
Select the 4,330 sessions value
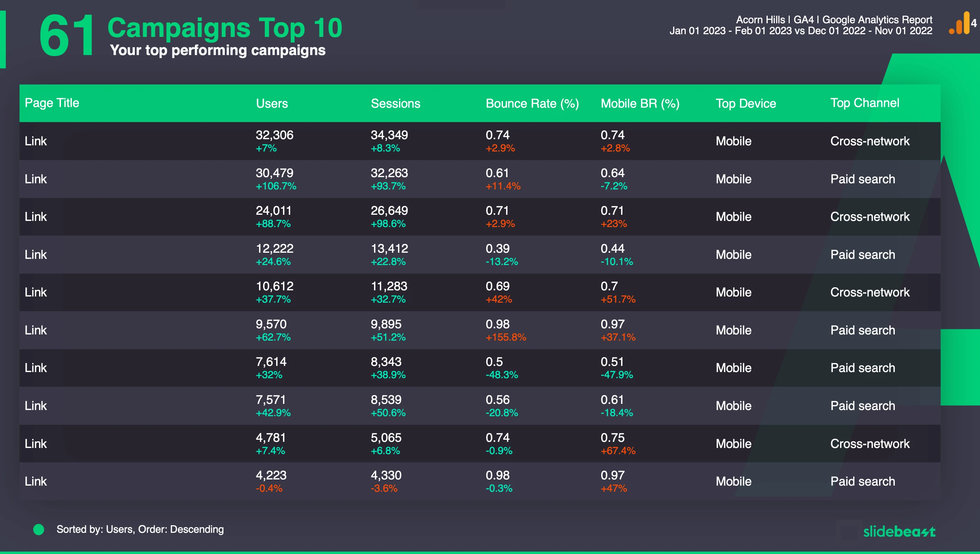386,475
